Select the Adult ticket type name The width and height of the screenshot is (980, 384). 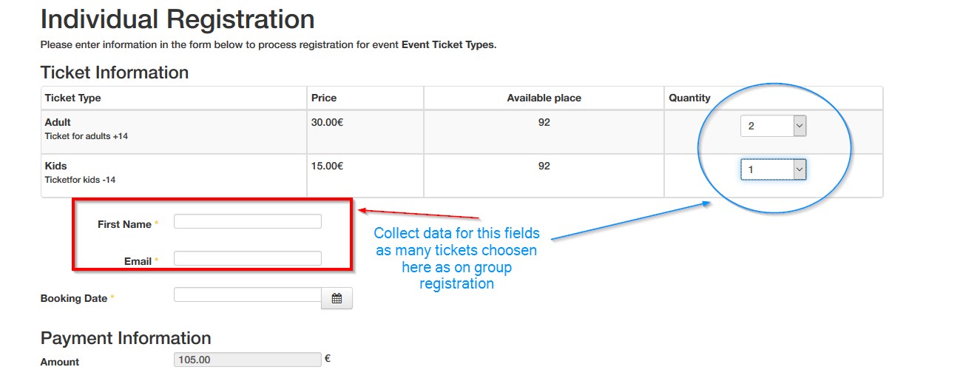point(58,122)
